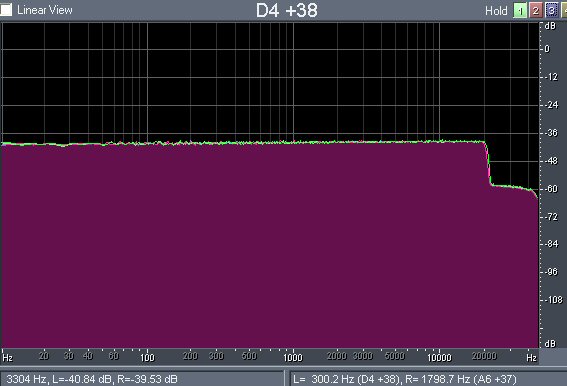Click the D4 +38 note readout
The image size is (567, 386).
click(286, 10)
